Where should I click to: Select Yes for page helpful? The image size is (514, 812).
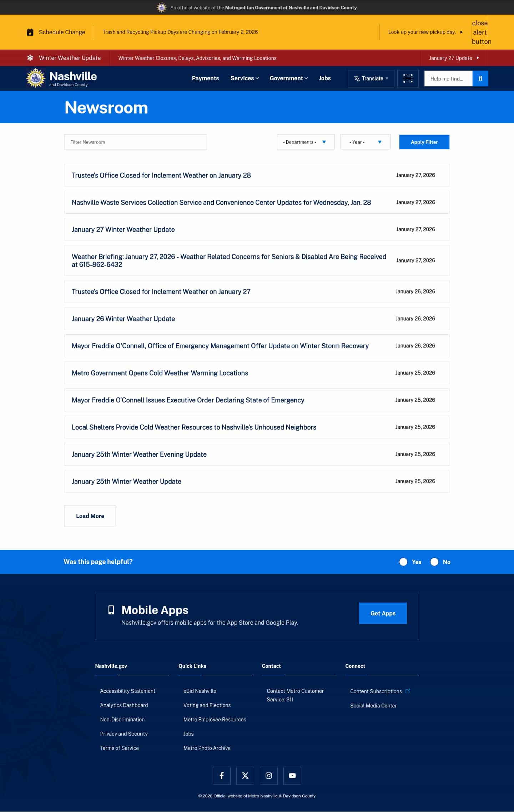pyautogui.click(x=403, y=562)
